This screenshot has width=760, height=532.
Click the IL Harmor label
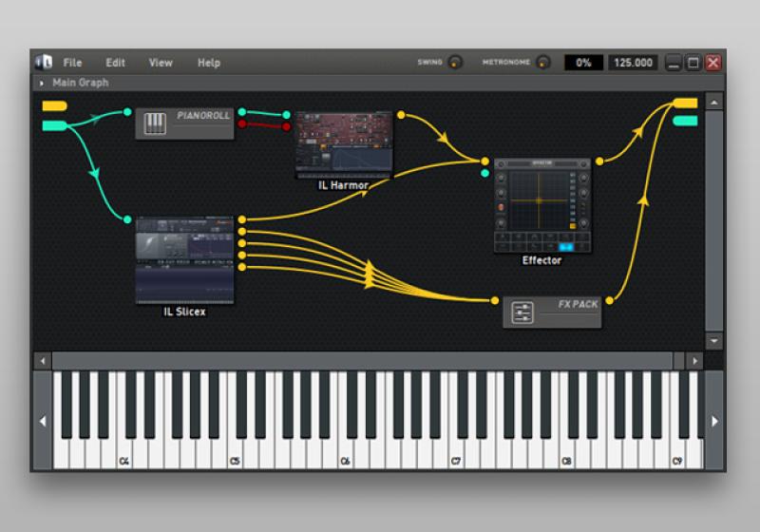tap(343, 185)
